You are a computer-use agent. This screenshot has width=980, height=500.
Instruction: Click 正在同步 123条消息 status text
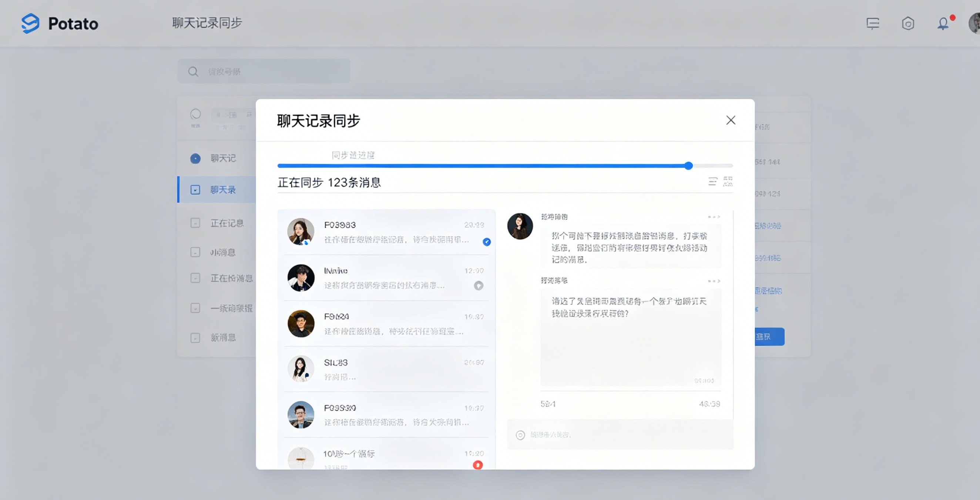329,182
